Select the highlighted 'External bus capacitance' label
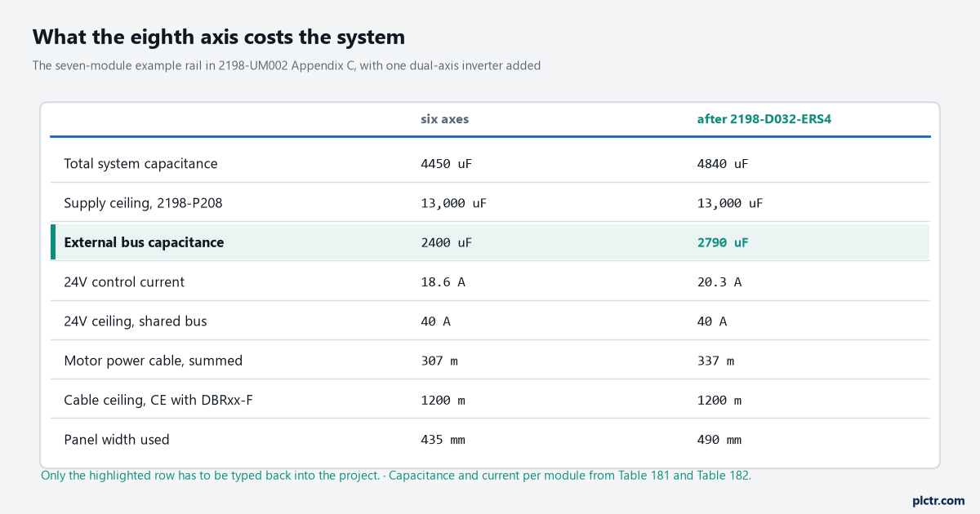The width and height of the screenshot is (980, 514). 144,242
